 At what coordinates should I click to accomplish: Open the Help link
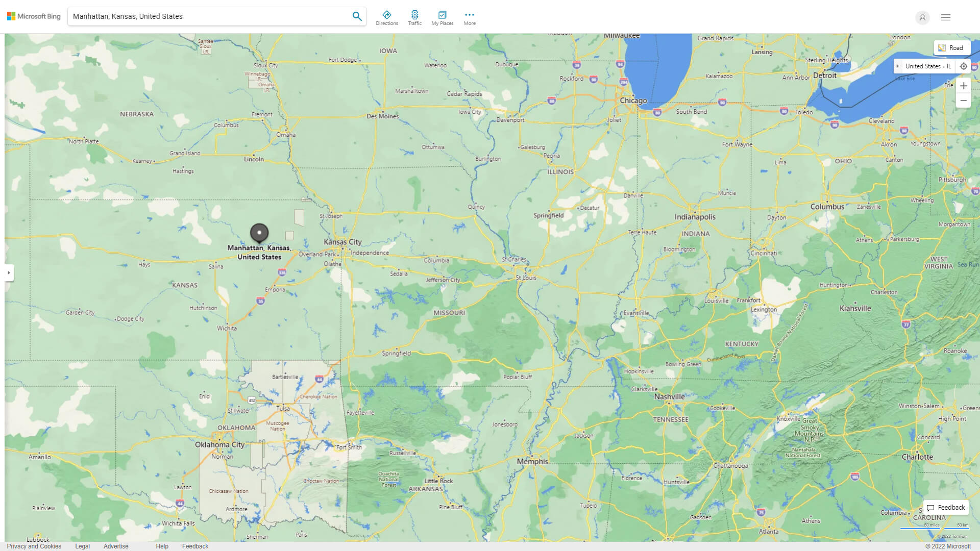161,546
